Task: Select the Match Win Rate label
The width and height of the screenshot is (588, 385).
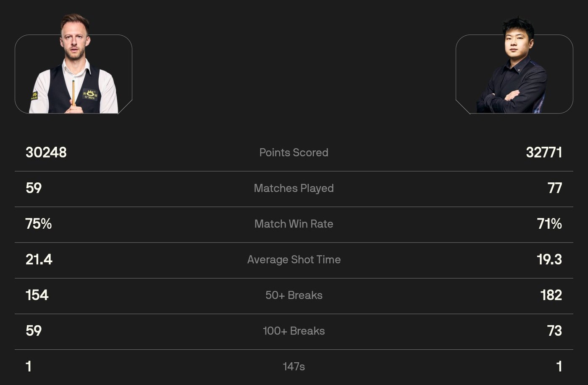Action: 294,224
